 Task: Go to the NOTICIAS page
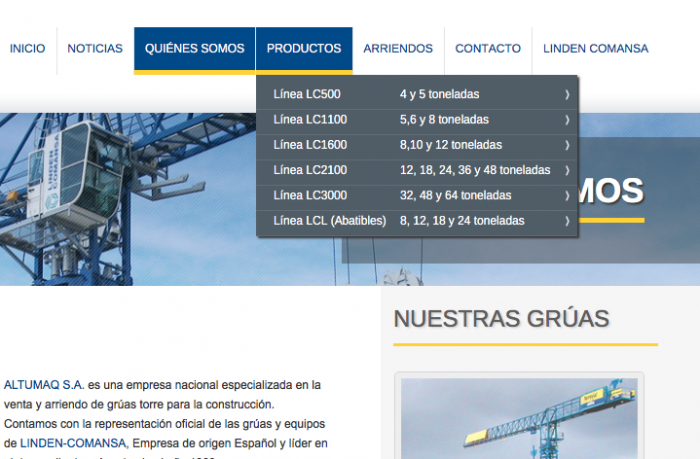[x=95, y=48]
